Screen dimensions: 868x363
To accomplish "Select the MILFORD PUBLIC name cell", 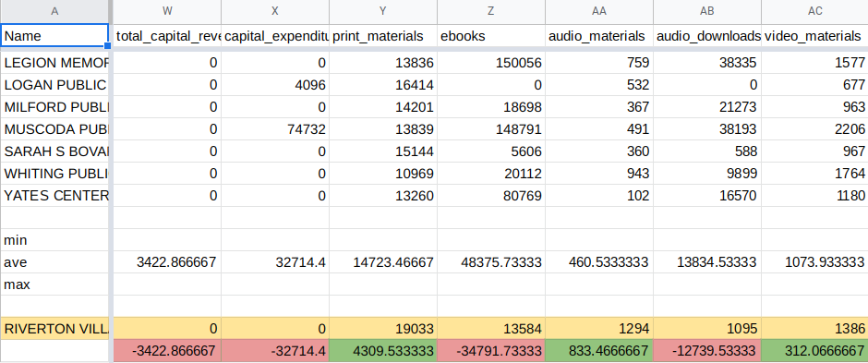I will tap(54, 107).
